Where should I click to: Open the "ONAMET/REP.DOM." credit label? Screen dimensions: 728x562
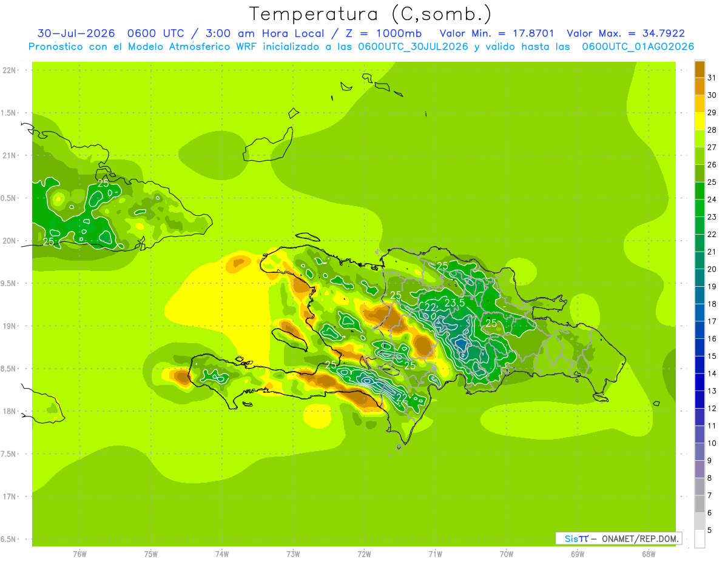[x=641, y=538]
